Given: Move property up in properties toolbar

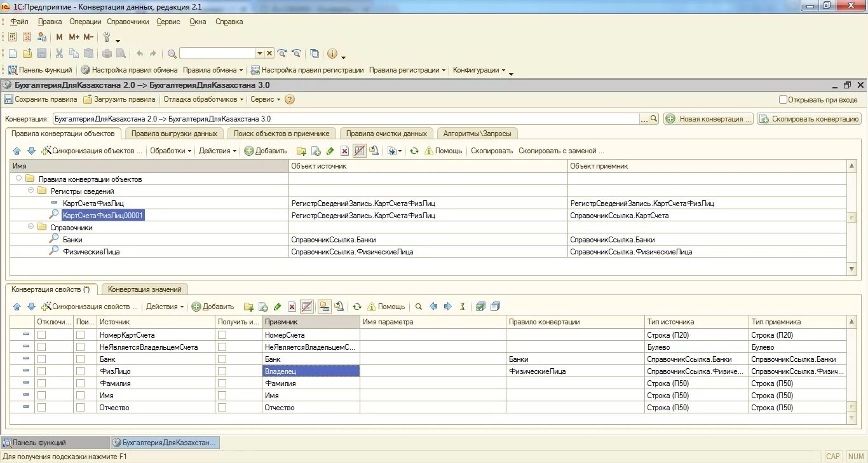Looking at the screenshot, I should [17, 307].
